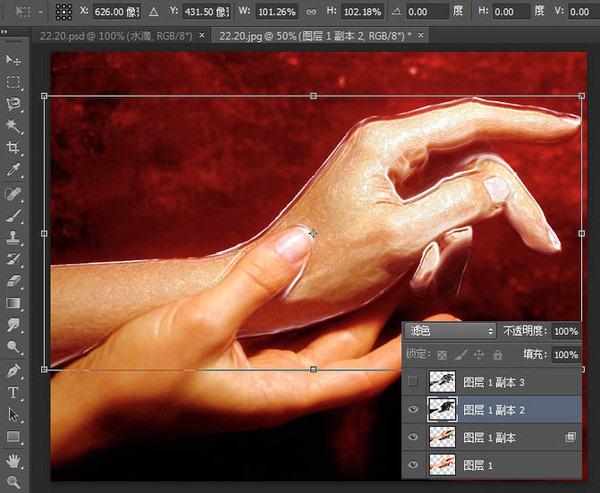The height and width of the screenshot is (493, 600).
Task: Toggle the width-height link constraint icon
Action: 311,12
